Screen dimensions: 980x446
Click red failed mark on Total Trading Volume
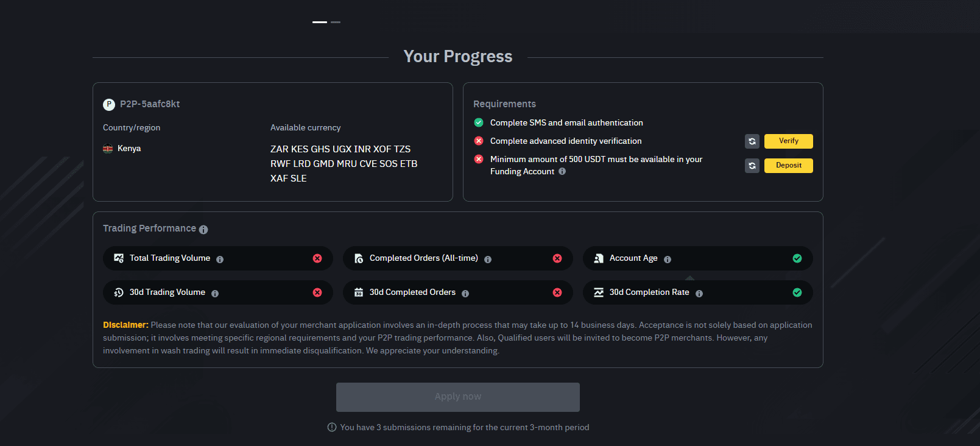[x=317, y=258]
